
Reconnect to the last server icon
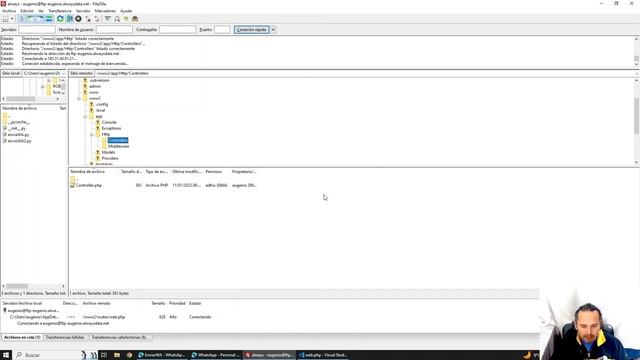97,19
